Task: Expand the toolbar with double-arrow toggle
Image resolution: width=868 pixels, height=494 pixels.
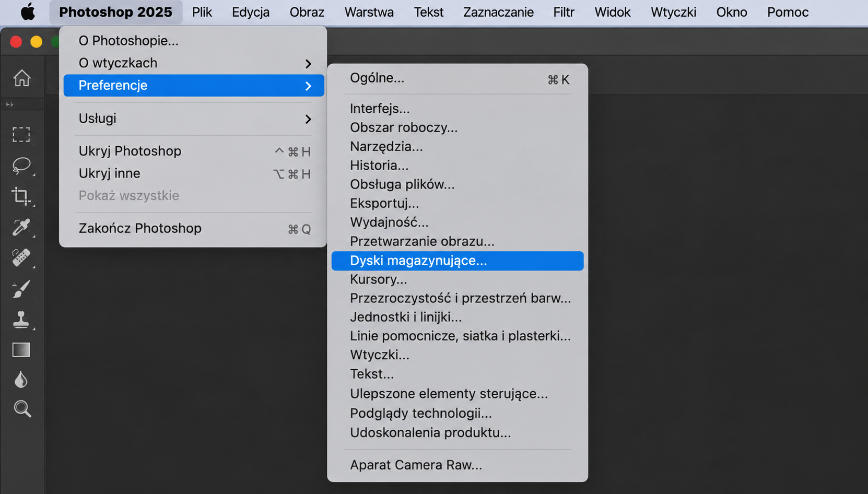Action: pos(9,105)
